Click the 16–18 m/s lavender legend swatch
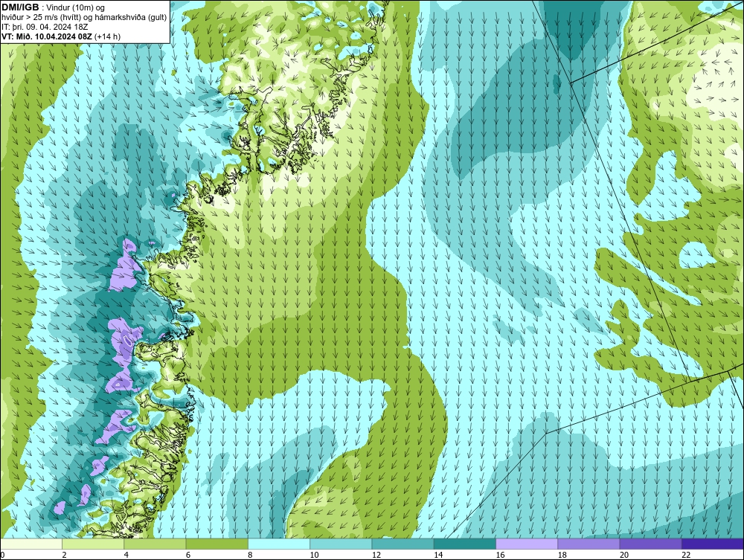Viewport: 744px width, 560px height. coord(527,544)
